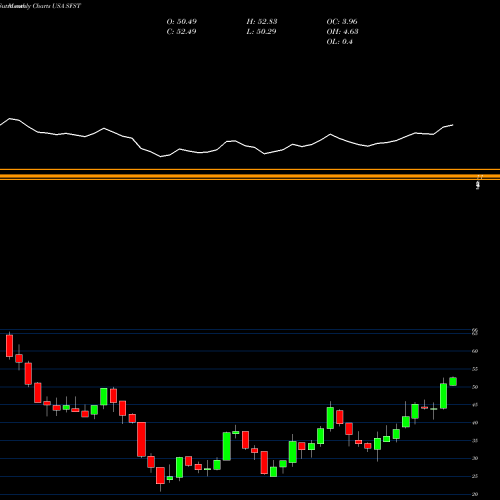This screenshot has height=500, width=500.
Task: Select the high value H: 52.83
Action: (x=262, y=22)
